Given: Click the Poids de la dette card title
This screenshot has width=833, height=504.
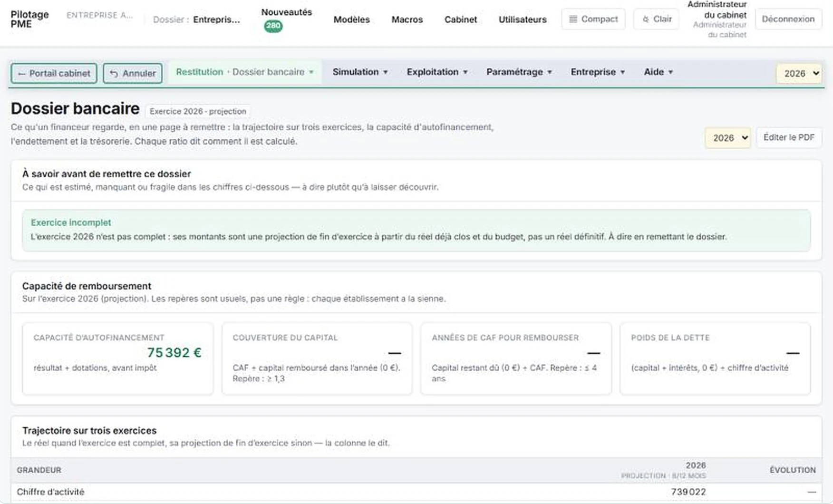Looking at the screenshot, I should pos(670,338).
